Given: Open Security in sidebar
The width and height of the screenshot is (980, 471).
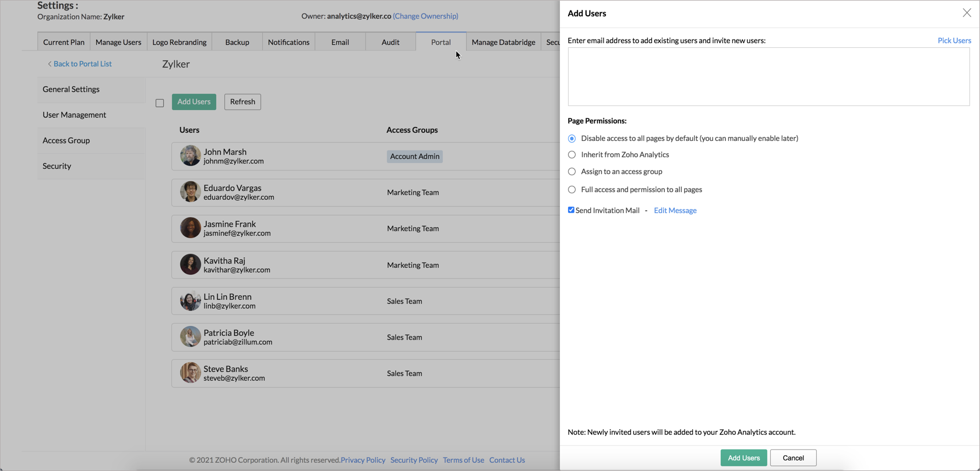Looking at the screenshot, I should click(x=91, y=167).
